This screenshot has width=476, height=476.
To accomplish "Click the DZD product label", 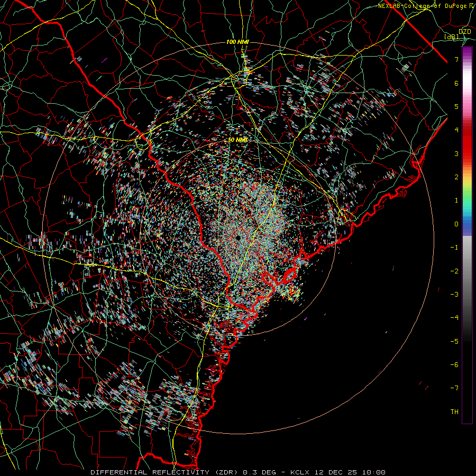I will point(464,31).
